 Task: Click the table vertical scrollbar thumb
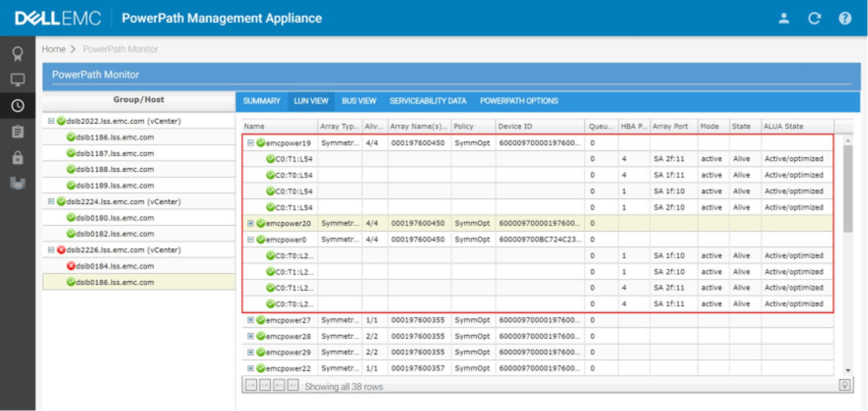coord(848,189)
